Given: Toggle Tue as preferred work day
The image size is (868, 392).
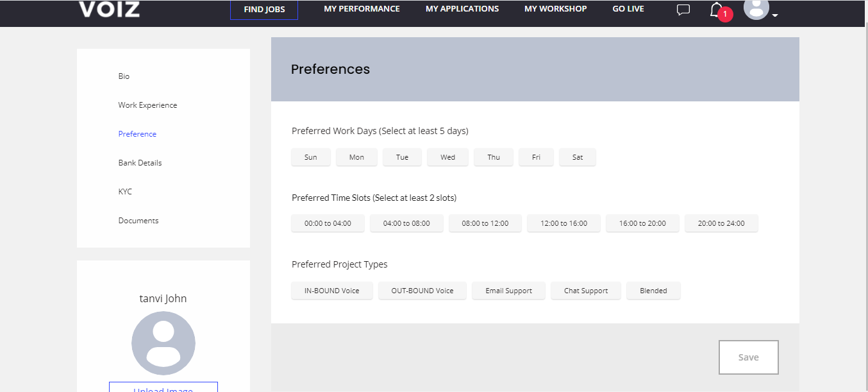Looking at the screenshot, I should pyautogui.click(x=402, y=157).
